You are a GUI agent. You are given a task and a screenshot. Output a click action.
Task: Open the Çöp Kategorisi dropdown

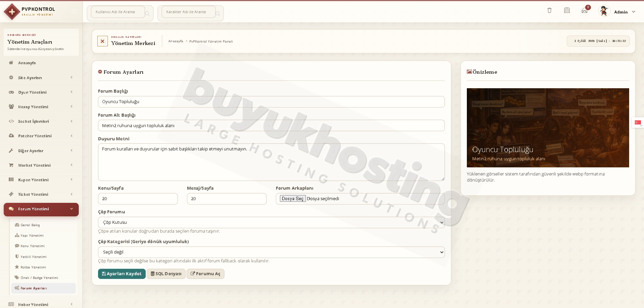[271, 252]
